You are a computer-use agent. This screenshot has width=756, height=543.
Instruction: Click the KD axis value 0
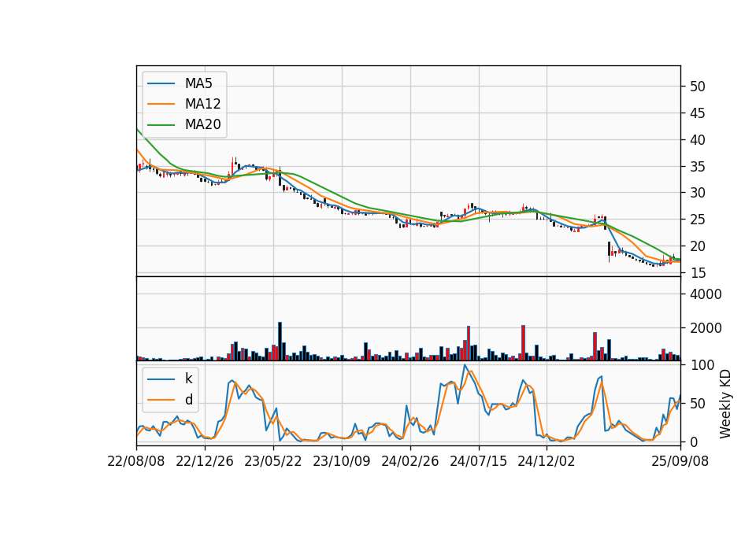[693, 441]
